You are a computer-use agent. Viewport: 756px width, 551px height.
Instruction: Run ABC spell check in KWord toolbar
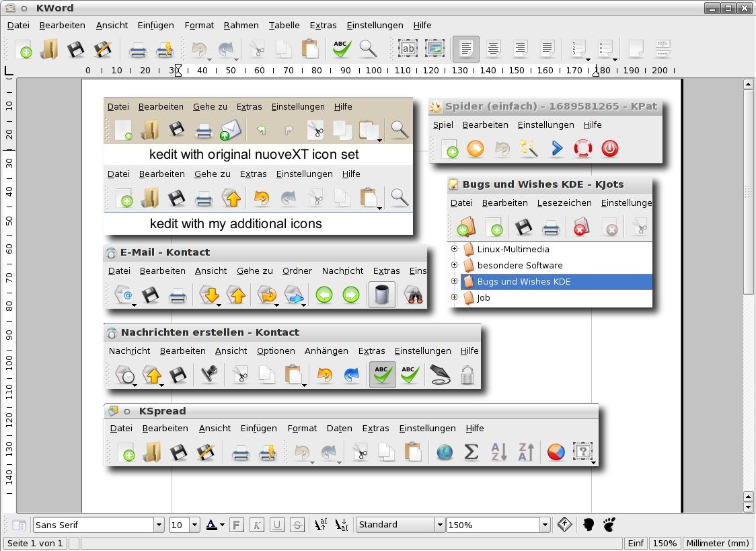342,49
